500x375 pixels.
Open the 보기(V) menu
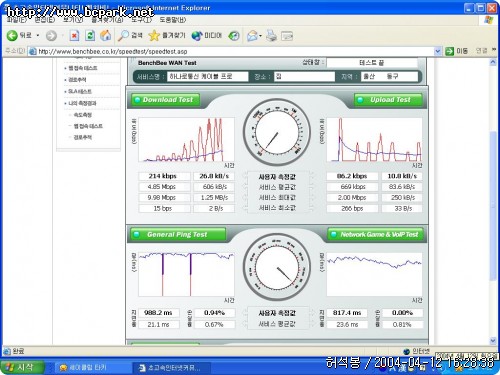pos(73,20)
